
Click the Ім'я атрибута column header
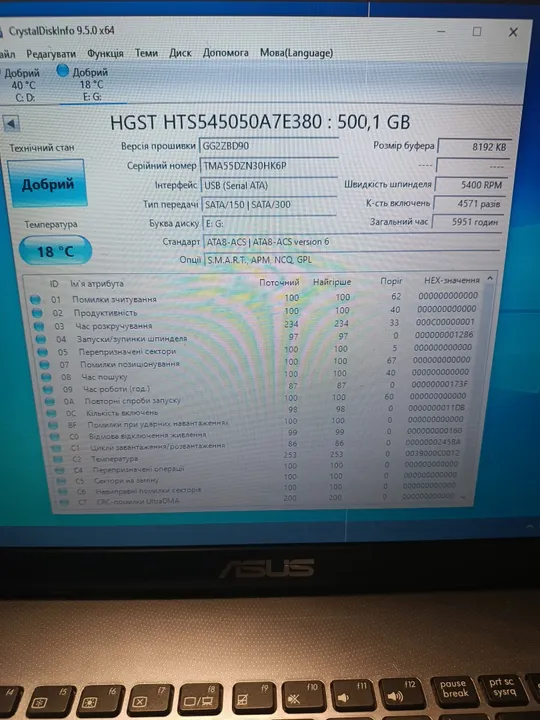tap(97, 284)
